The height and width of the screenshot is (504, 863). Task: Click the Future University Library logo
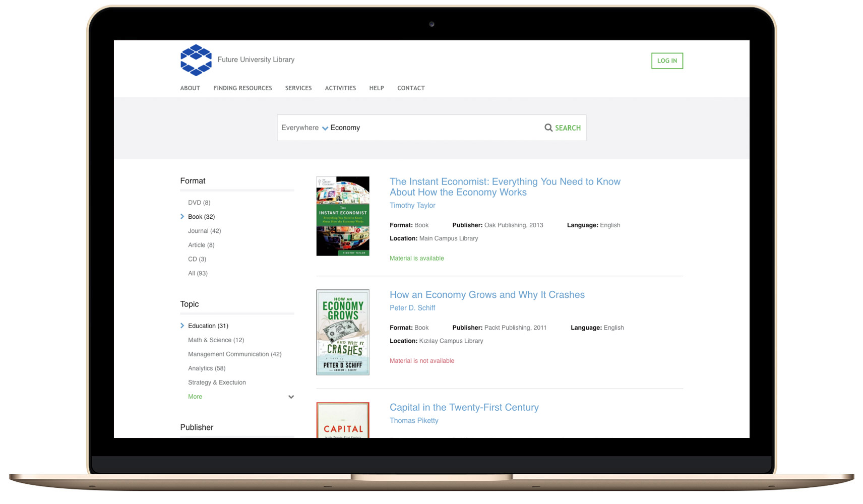coord(196,60)
